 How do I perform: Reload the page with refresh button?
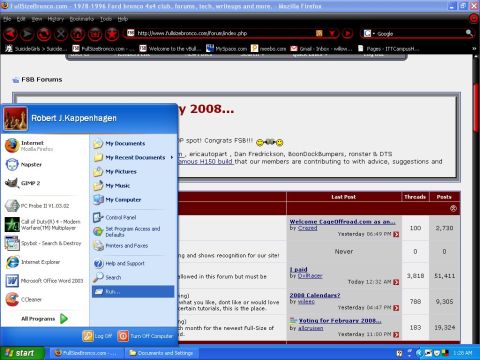coord(44,33)
